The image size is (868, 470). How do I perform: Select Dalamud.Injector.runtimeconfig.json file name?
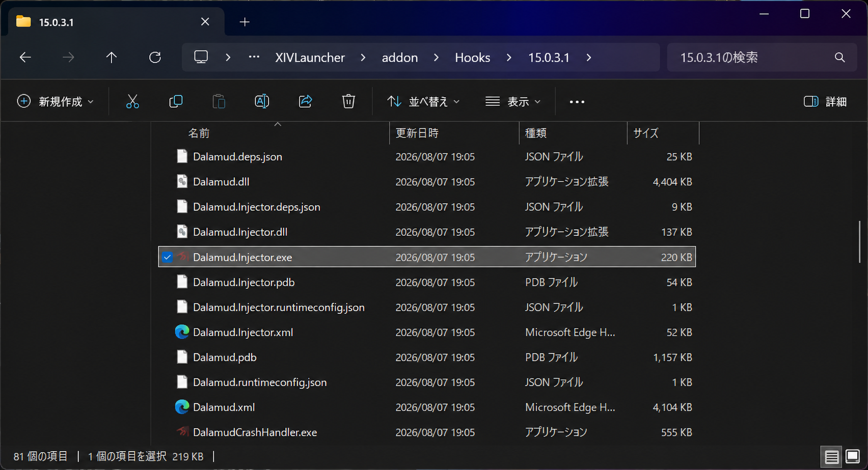[279, 307]
